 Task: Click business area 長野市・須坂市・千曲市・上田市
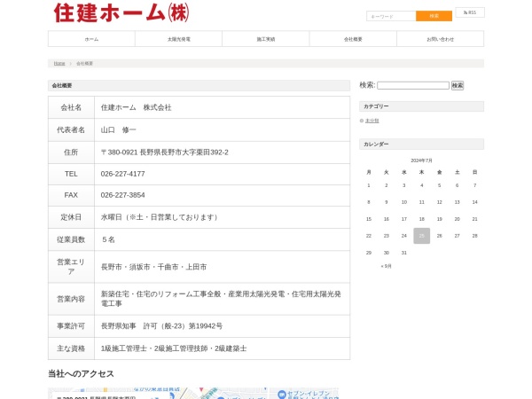153,267
